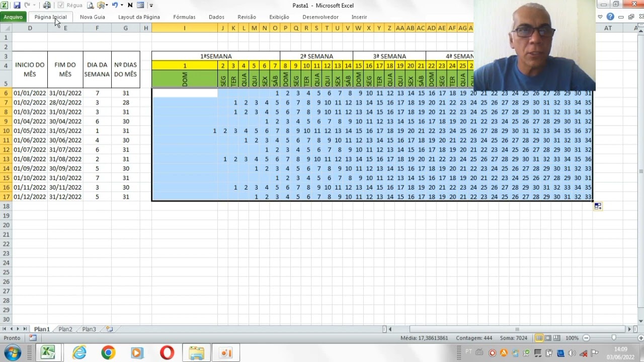Screen dimensions: 644x362
Task: Select the 2ª SEMANA merged header
Action: pyautogui.click(x=316, y=56)
